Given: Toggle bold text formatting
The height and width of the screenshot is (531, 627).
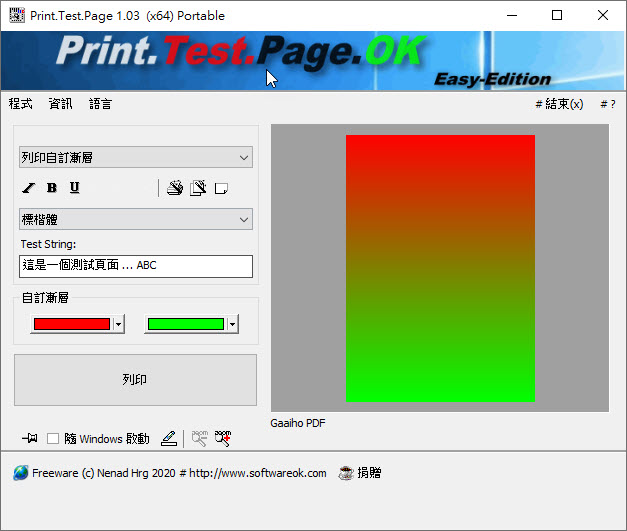Looking at the screenshot, I should pyautogui.click(x=52, y=188).
